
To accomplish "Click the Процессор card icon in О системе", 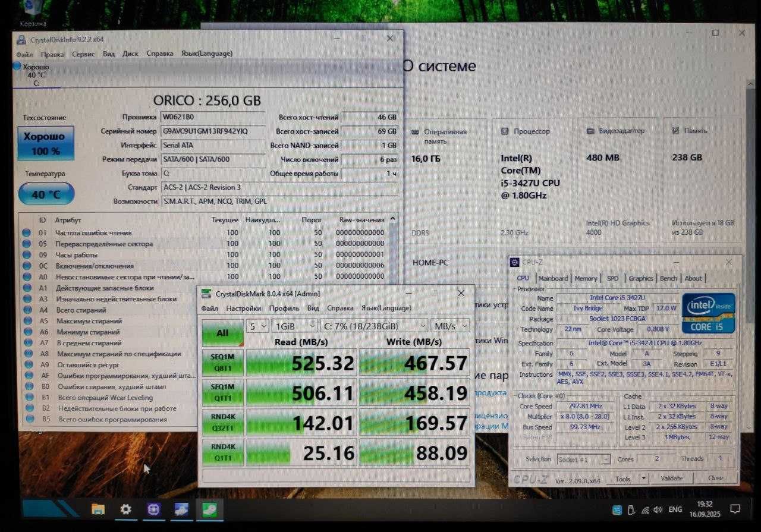I will point(504,131).
